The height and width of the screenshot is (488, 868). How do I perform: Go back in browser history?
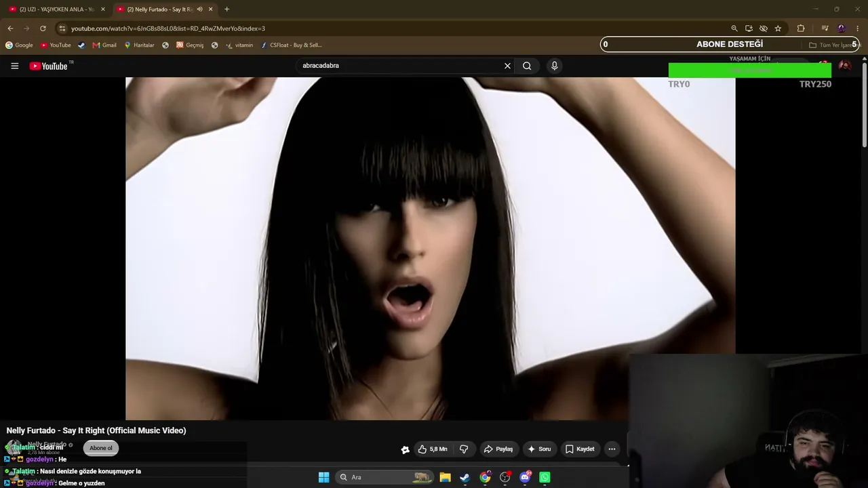10,28
